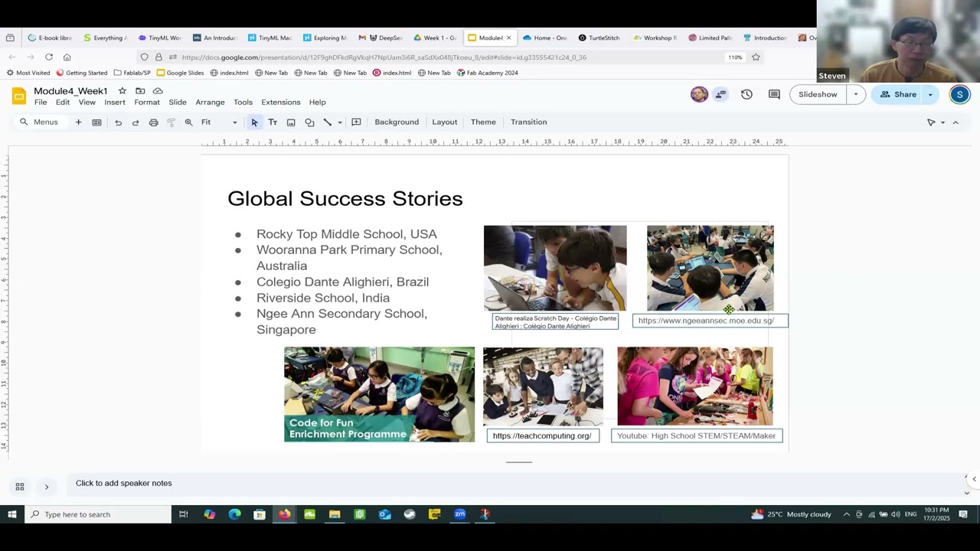The image size is (980, 551).
Task: Click the Firefox address bar URL
Action: [x=384, y=57]
